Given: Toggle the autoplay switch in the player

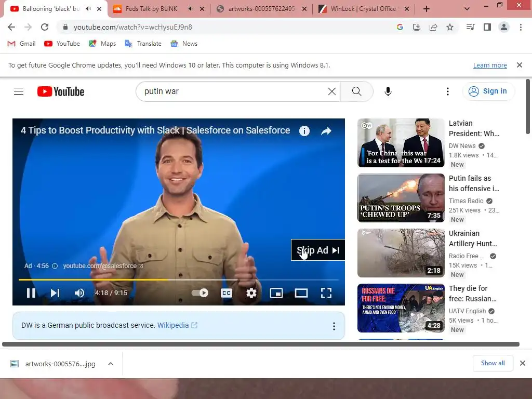Looking at the screenshot, I should [200, 293].
